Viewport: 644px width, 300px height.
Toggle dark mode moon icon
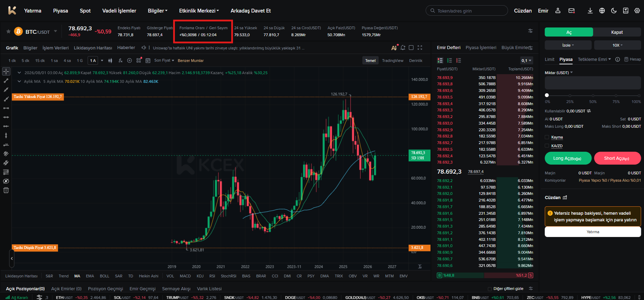614,11
